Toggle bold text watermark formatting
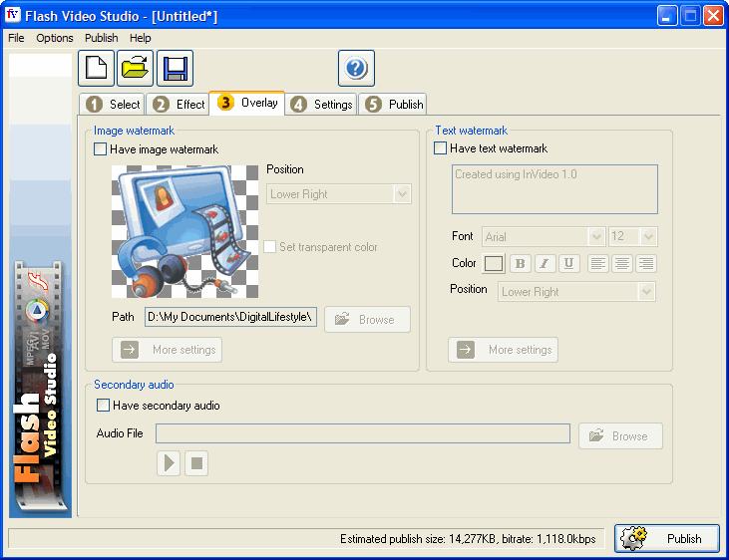 [521, 263]
